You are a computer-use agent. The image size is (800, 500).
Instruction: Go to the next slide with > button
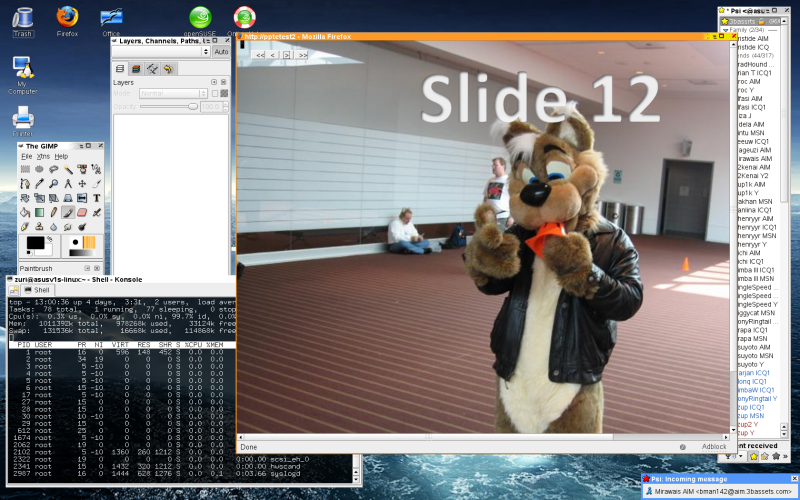point(287,55)
